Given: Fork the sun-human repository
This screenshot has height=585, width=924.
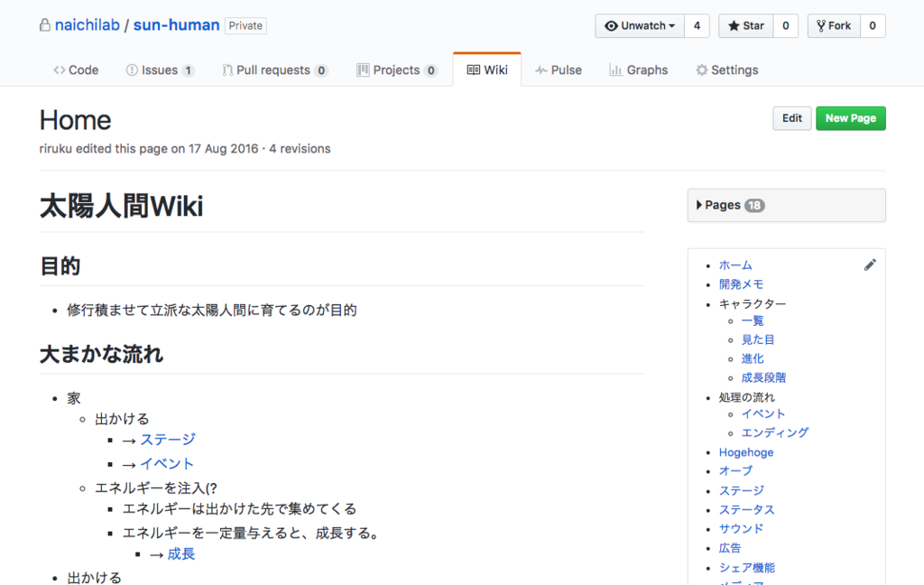Looking at the screenshot, I should click(x=834, y=26).
